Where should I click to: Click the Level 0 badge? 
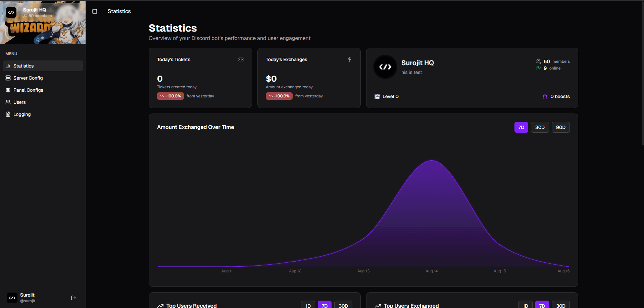pyautogui.click(x=386, y=96)
